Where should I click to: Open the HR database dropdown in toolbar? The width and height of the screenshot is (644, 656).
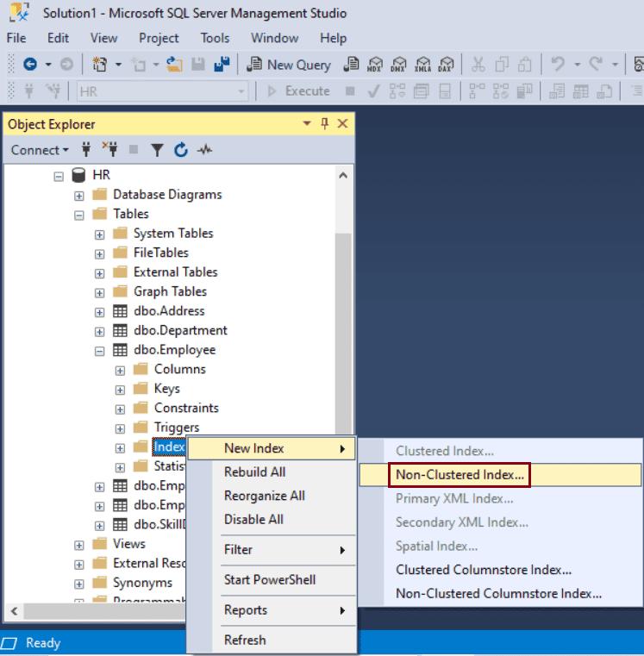241,91
